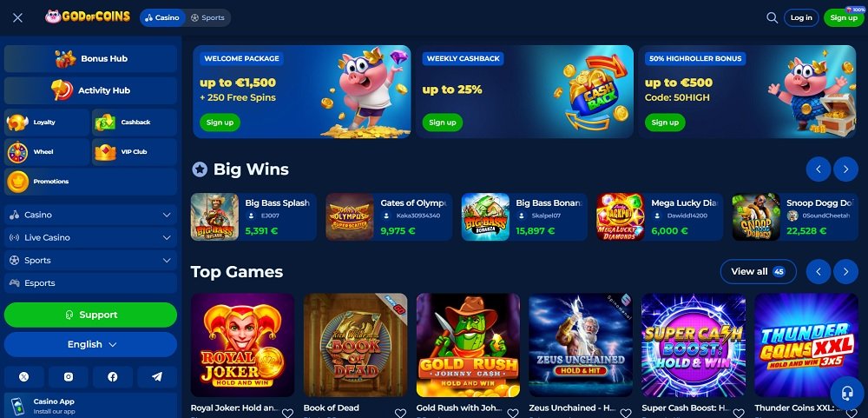868x418 pixels.
Task: Open the Telegram social icon
Action: click(x=157, y=377)
